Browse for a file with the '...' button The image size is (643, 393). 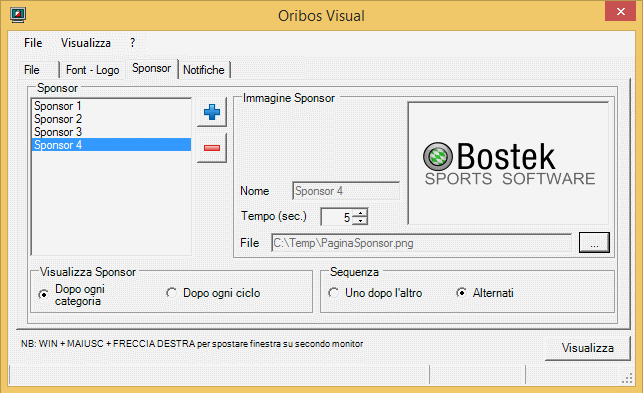coord(594,243)
